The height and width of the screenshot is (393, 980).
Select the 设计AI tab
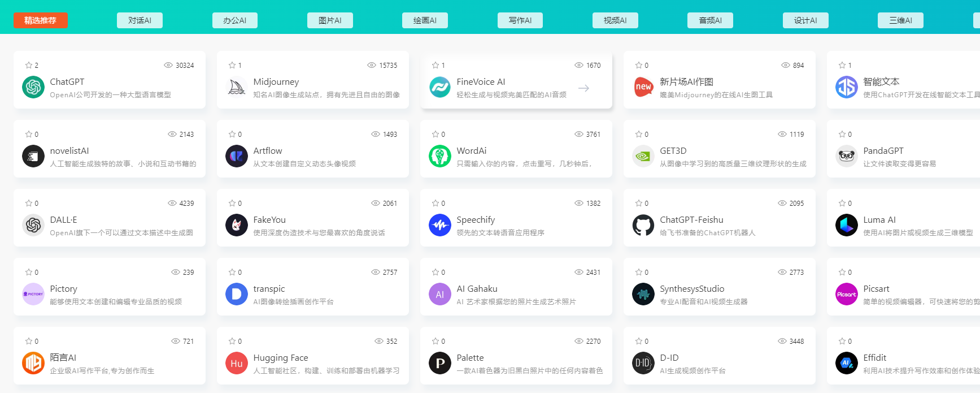(x=805, y=20)
